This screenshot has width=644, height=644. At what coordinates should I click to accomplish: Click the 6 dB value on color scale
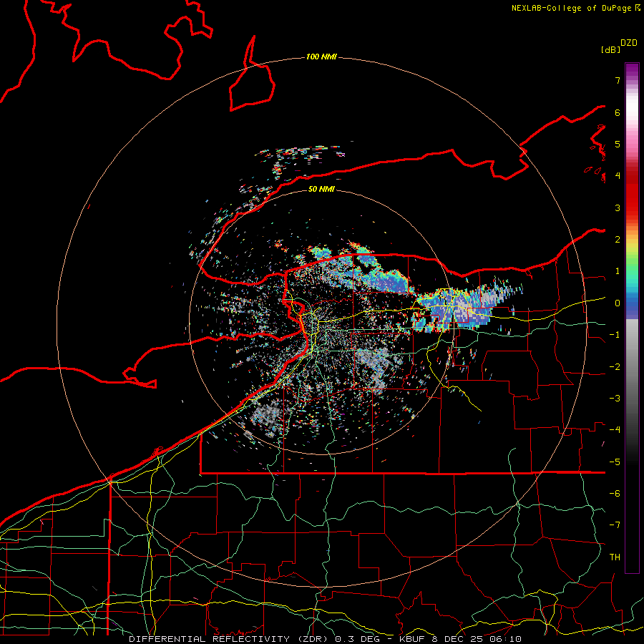(618, 112)
